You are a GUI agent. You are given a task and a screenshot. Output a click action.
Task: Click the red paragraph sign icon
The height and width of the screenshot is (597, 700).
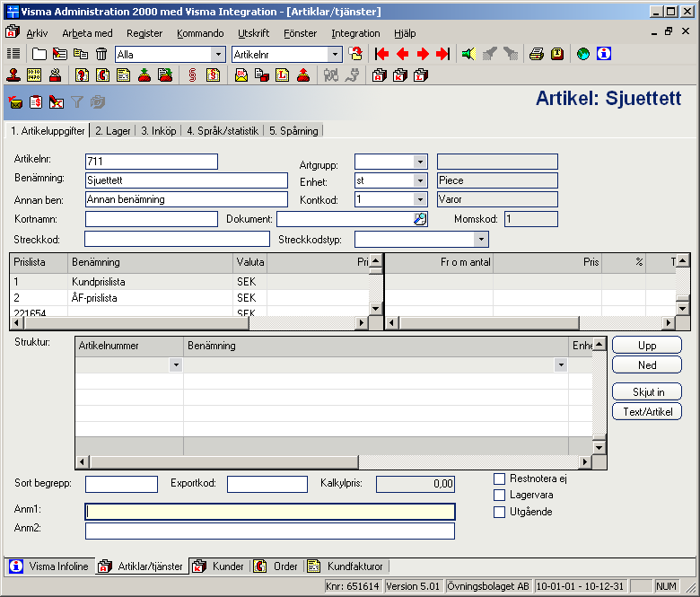coord(192,75)
